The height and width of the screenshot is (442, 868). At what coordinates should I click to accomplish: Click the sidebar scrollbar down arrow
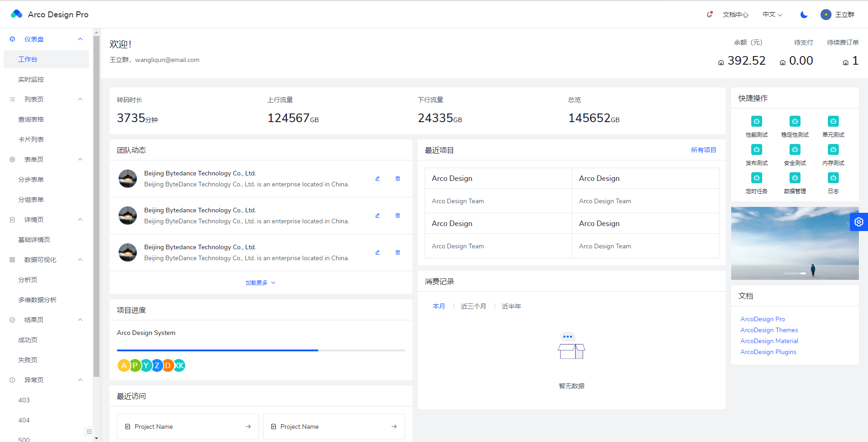(x=96, y=438)
